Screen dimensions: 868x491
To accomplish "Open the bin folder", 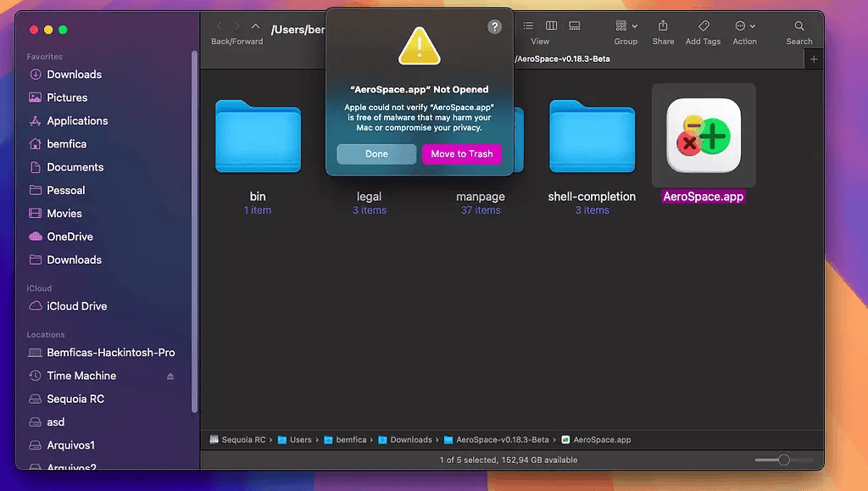I will 258,137.
